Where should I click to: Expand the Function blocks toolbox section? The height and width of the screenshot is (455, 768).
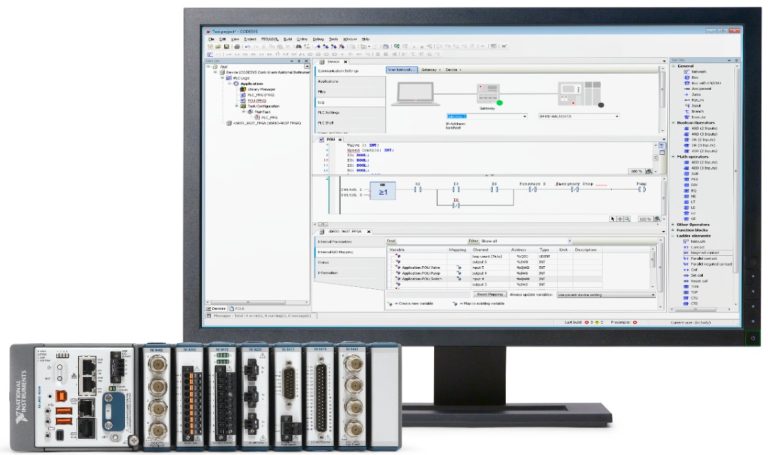(674, 230)
